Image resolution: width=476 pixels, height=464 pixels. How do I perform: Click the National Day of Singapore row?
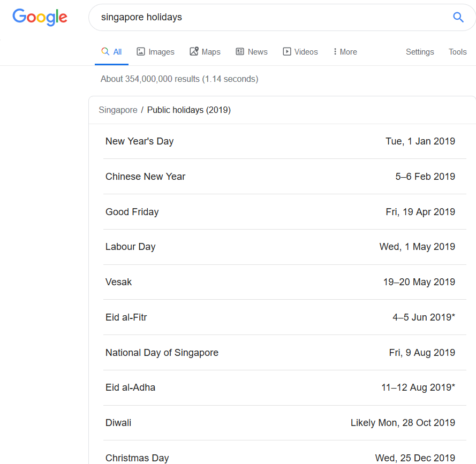click(285, 352)
